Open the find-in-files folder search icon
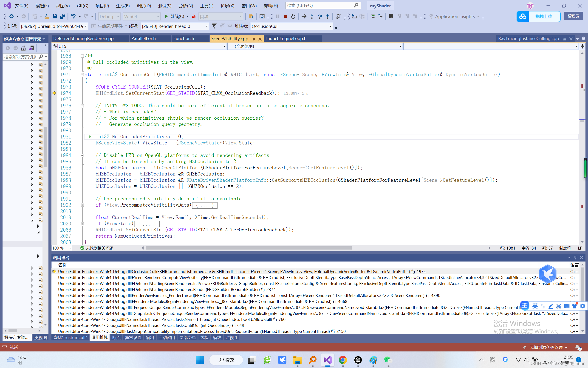Viewport: 588px width, 368px height. click(x=251, y=16)
